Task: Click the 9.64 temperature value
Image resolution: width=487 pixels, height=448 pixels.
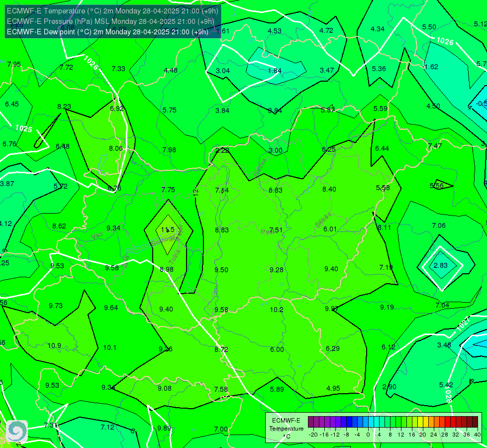Action: click(x=111, y=308)
